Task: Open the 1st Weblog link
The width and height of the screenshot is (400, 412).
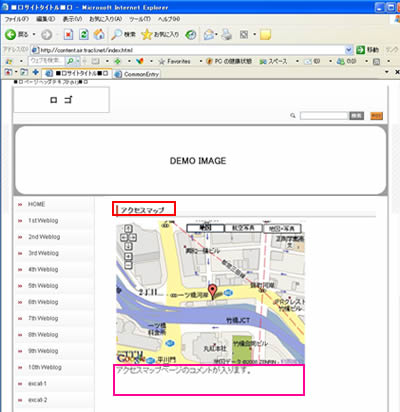Action: (x=43, y=220)
